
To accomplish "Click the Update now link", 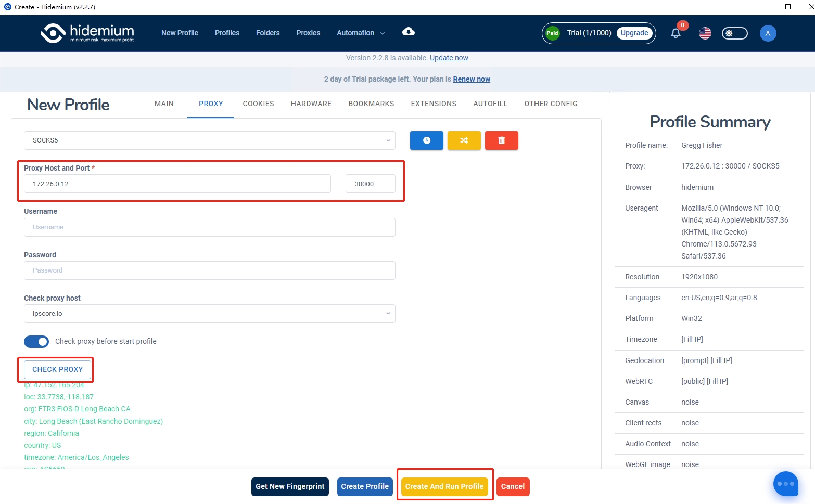I will (449, 58).
